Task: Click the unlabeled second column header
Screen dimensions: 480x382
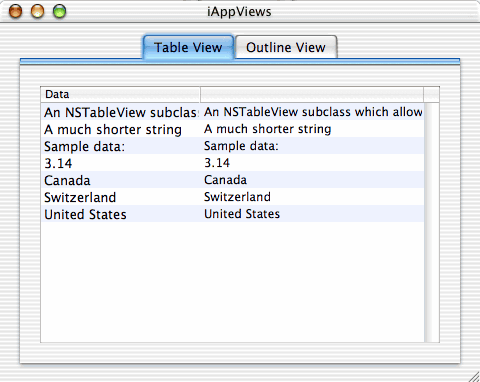Action: click(x=312, y=94)
